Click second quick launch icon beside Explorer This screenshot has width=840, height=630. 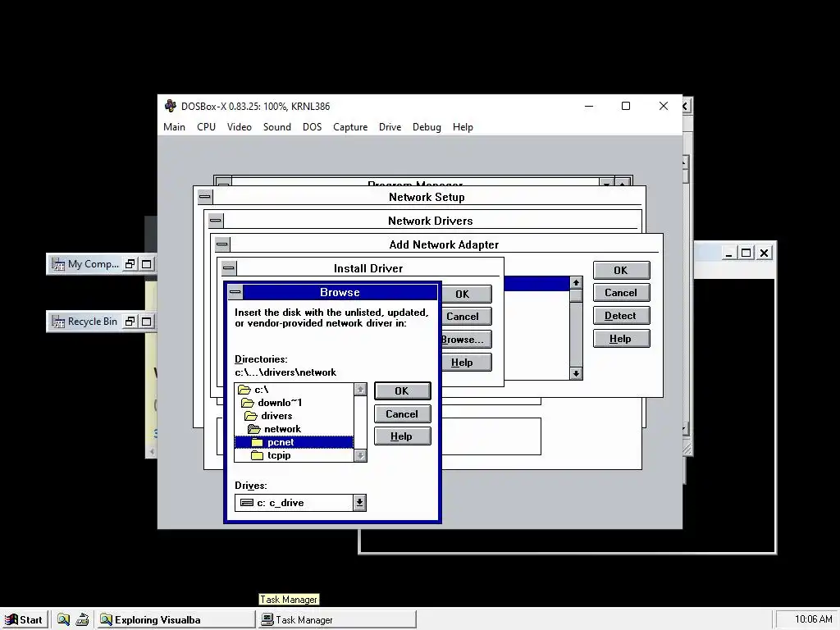pyautogui.click(x=82, y=620)
